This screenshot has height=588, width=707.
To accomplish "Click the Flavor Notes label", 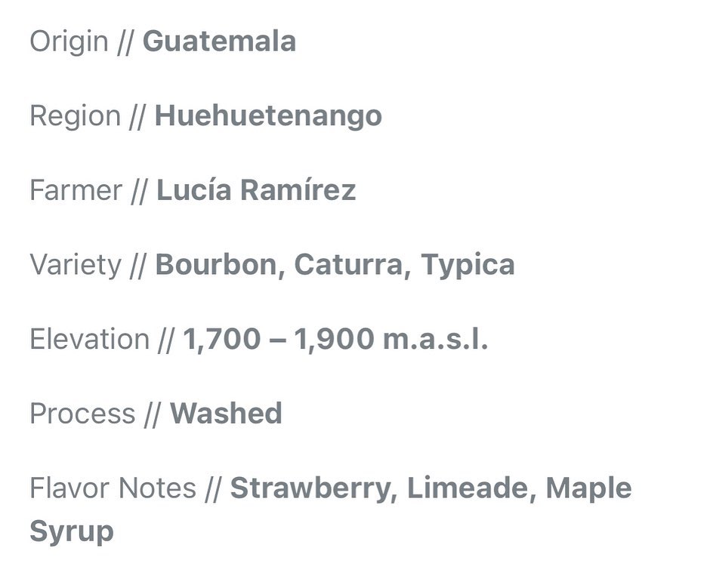I will click(113, 488).
